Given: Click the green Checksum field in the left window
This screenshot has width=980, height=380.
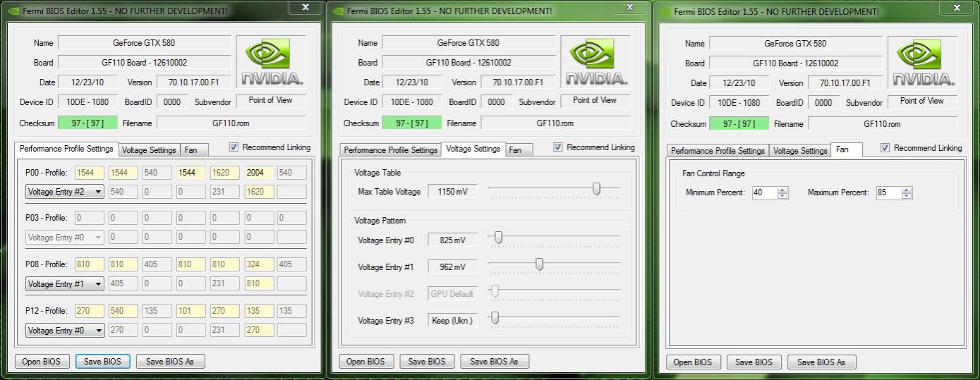Looking at the screenshot, I should click(x=87, y=123).
